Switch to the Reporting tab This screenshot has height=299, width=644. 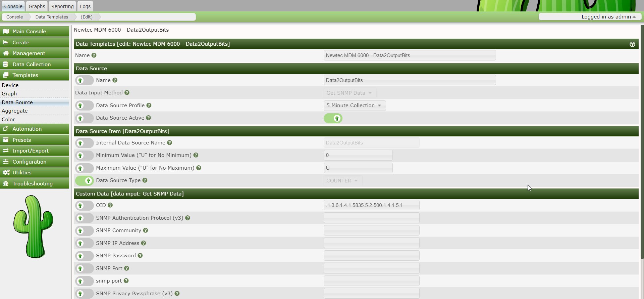[62, 6]
